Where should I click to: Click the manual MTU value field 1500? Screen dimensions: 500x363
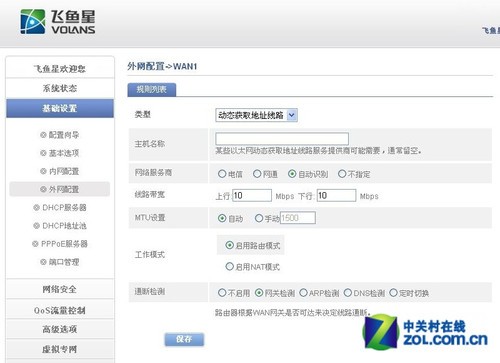(x=298, y=218)
